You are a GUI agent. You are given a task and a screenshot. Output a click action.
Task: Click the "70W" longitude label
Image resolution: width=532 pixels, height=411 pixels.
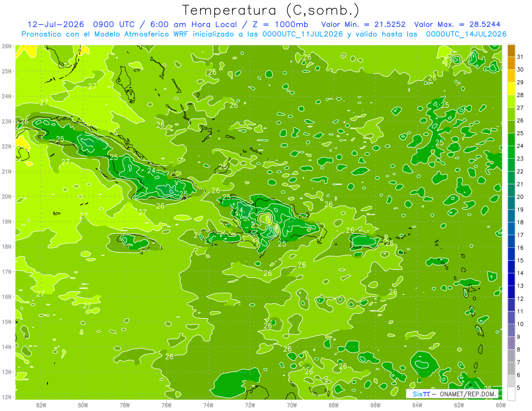pyautogui.click(x=292, y=405)
